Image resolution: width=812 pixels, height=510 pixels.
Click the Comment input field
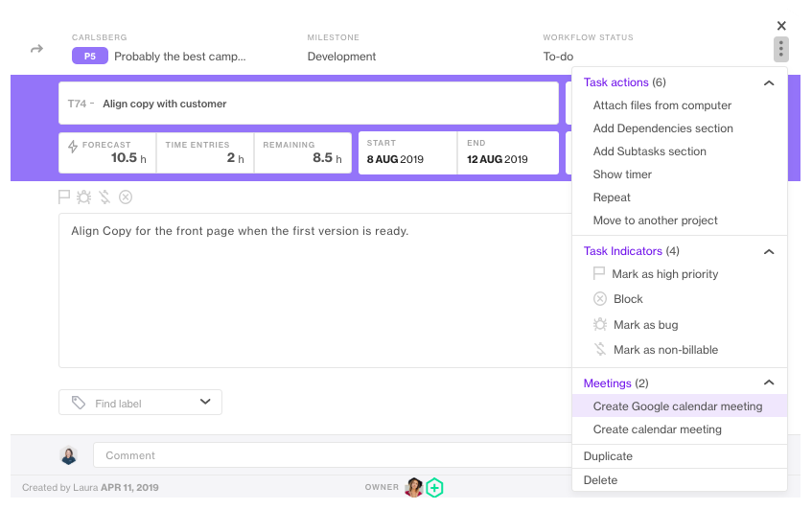click(332, 455)
